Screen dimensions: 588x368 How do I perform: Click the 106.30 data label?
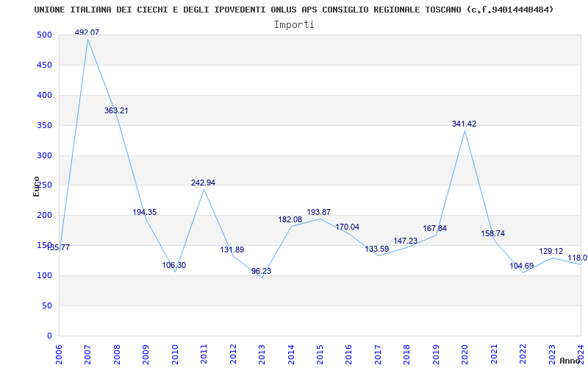174,266
